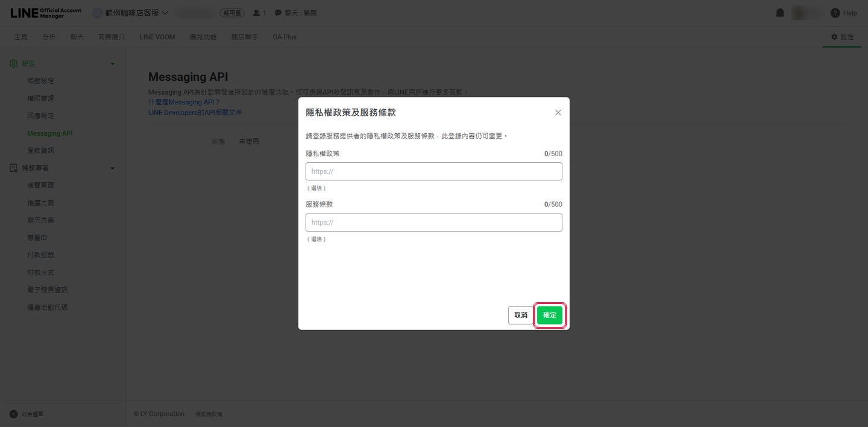Click the billing section document icon
The width and height of the screenshot is (868, 427).
pyautogui.click(x=14, y=168)
